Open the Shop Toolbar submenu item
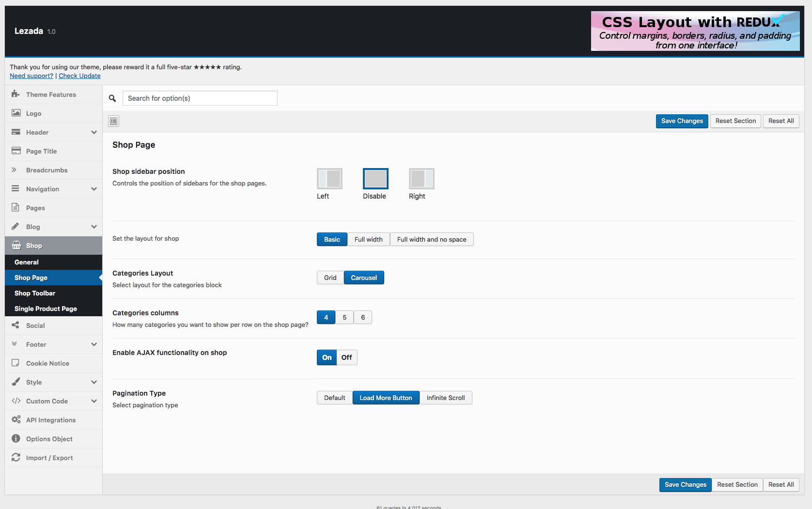 point(35,293)
